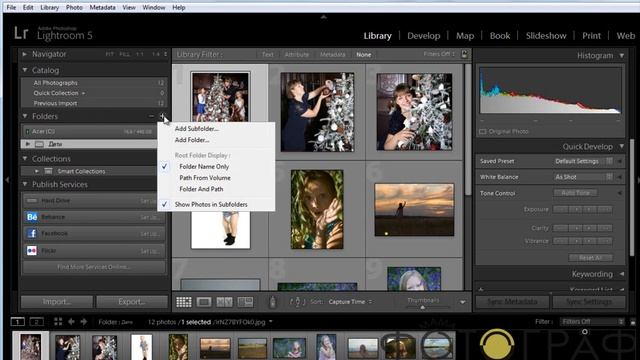Click the Thumbnails size slider
Screen dimensions: 640x360
pos(423,307)
